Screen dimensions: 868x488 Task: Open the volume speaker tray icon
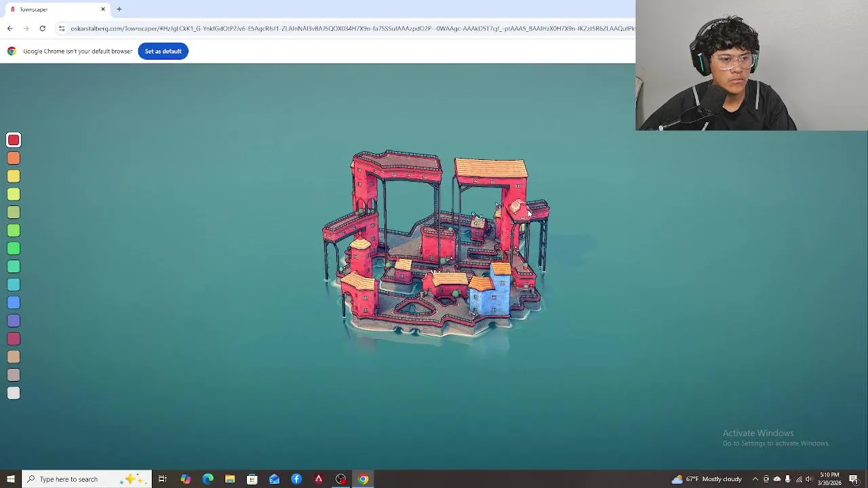coord(808,479)
